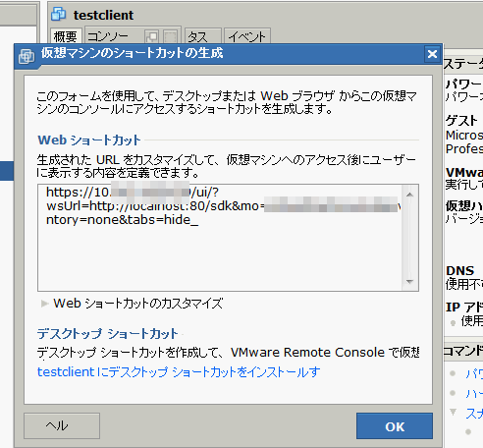The image size is (483, 448).
Task: Click the first command link in コマンド panel
Action: 474,373
